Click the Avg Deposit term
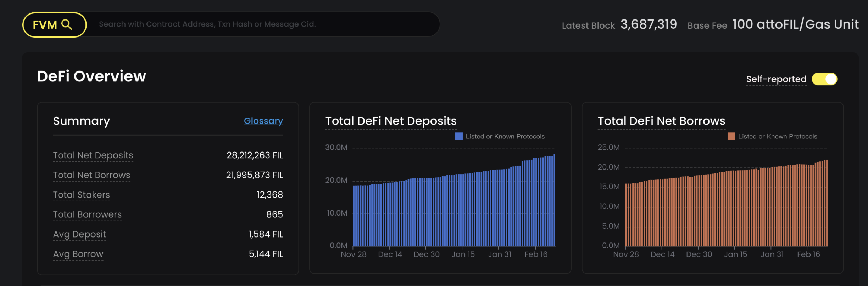This screenshot has width=868, height=286. pos(79,234)
